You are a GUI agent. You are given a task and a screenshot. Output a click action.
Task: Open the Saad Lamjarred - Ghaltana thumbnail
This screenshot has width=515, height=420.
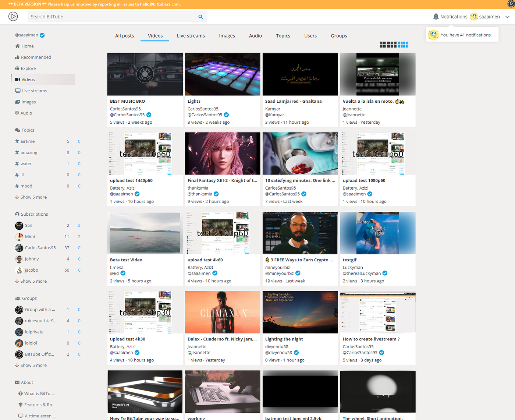click(300, 74)
